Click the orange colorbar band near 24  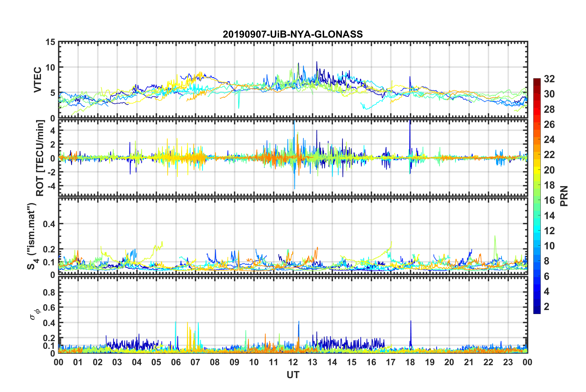(537, 140)
